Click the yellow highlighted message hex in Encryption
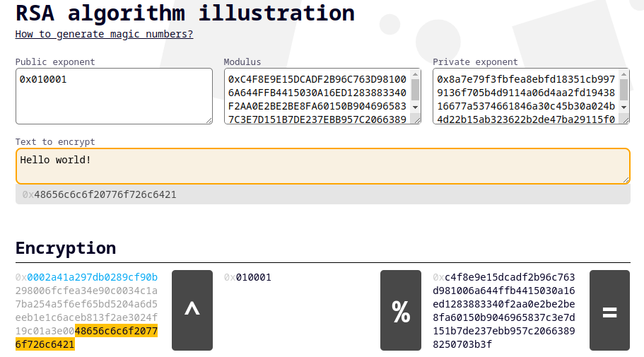 coord(86,338)
